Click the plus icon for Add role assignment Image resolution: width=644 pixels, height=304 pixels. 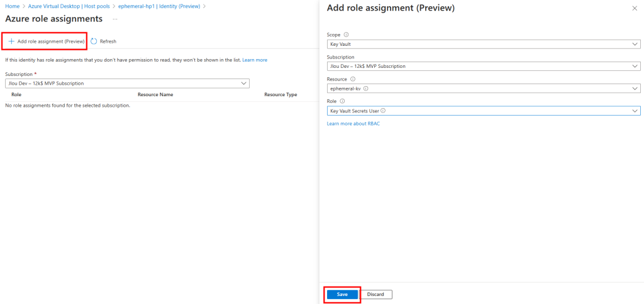point(11,41)
